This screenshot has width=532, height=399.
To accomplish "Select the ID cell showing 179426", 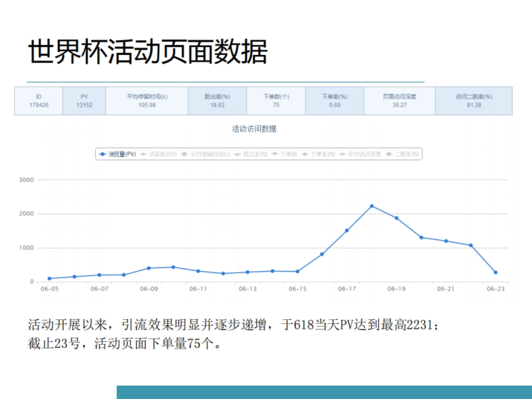I will tap(38, 101).
